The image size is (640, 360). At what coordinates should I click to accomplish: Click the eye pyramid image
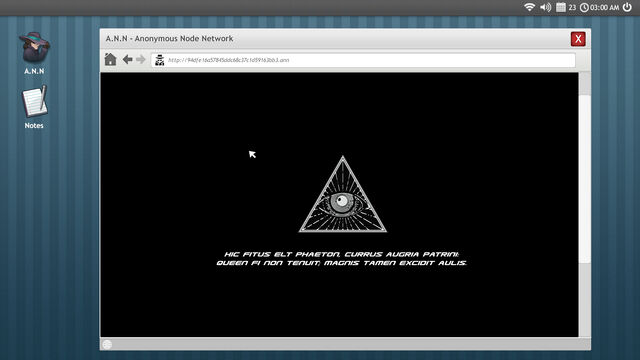point(343,195)
